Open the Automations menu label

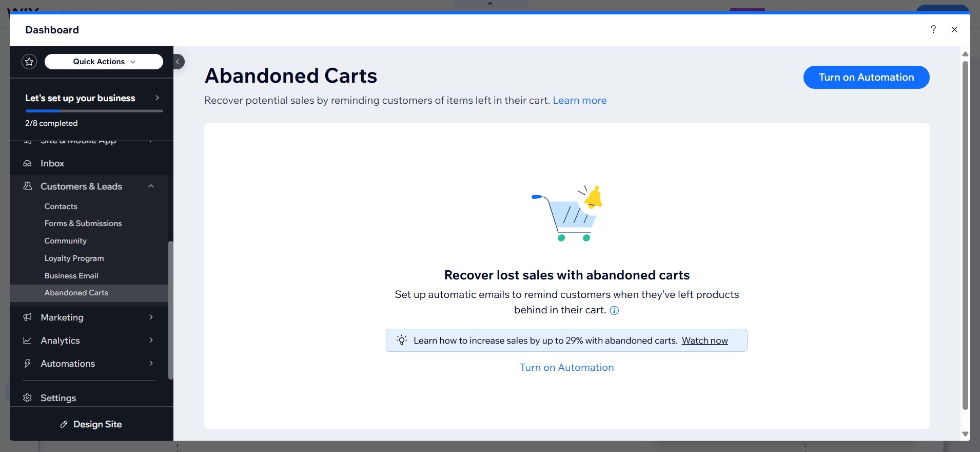coord(68,364)
